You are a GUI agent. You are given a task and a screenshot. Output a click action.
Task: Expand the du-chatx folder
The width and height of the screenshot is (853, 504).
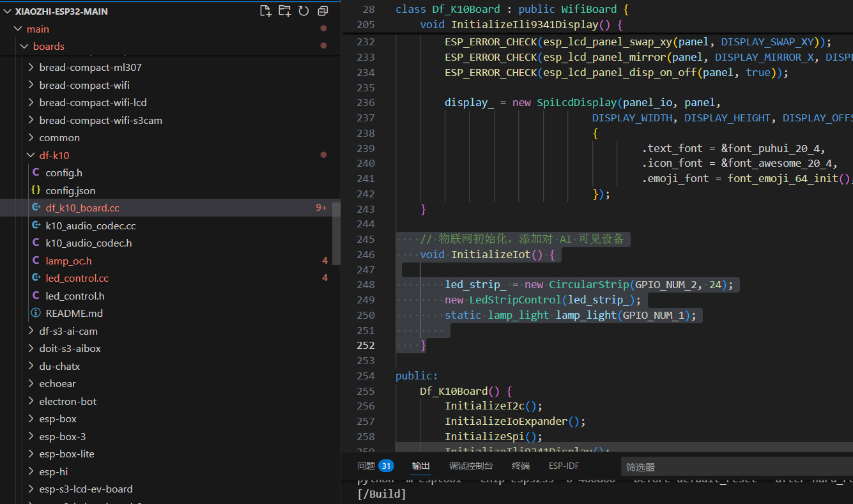coord(32,366)
